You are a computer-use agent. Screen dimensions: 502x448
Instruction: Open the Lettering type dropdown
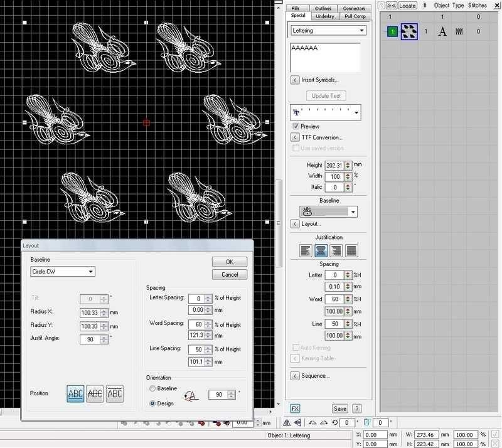tap(328, 30)
